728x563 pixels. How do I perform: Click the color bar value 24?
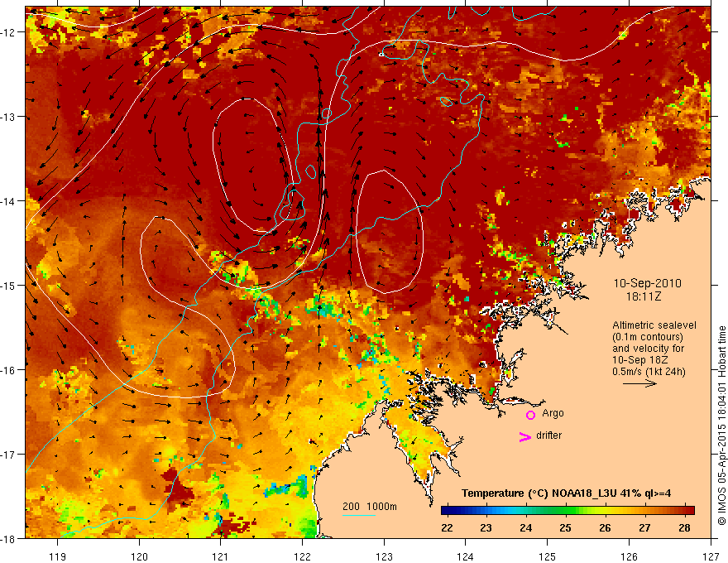[525, 527]
